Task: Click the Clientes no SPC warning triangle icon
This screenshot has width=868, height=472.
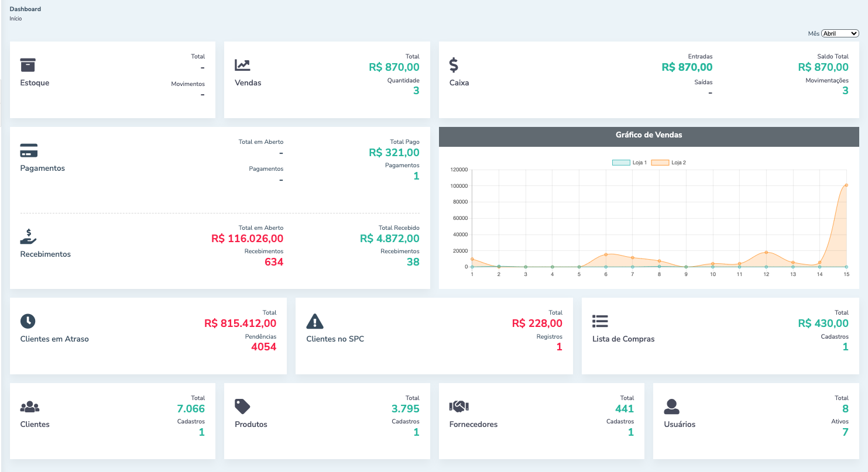Action: pyautogui.click(x=315, y=321)
